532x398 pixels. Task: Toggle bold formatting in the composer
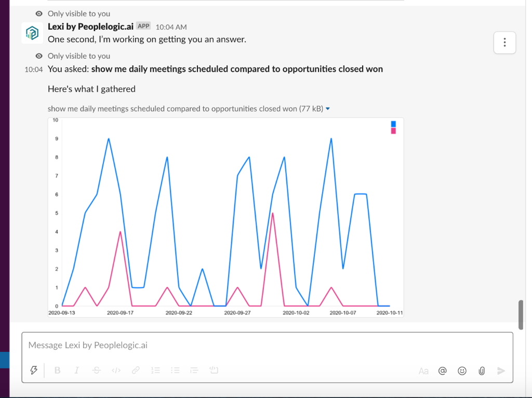[57, 370]
